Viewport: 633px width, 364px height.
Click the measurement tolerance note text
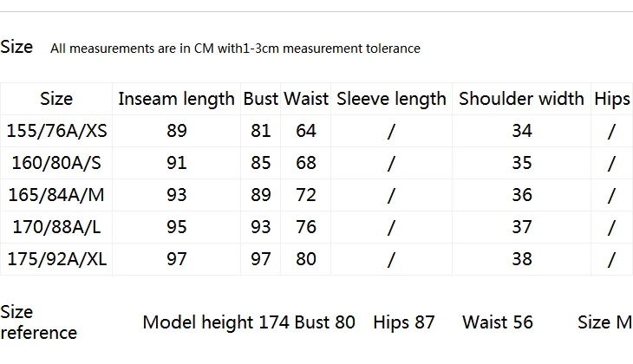(x=235, y=49)
